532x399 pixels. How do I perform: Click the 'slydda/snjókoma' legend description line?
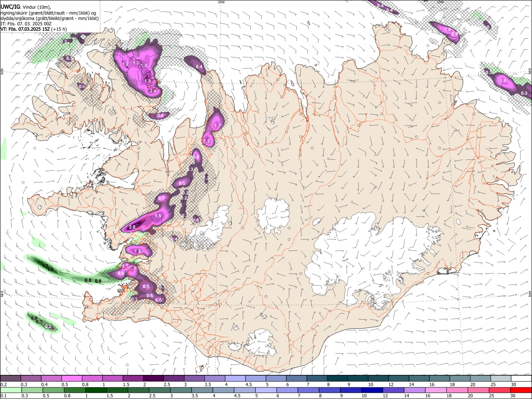pyautogui.click(x=49, y=18)
